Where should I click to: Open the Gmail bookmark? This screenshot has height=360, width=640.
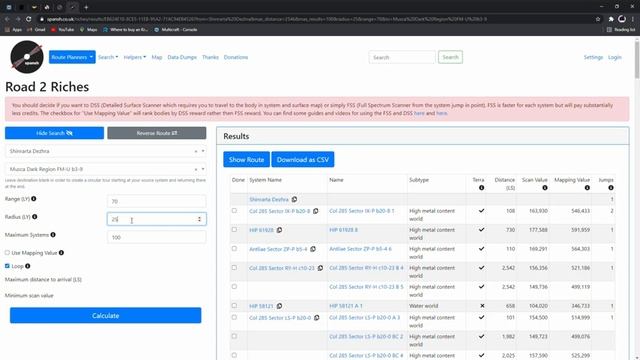pyautogui.click(x=36, y=30)
